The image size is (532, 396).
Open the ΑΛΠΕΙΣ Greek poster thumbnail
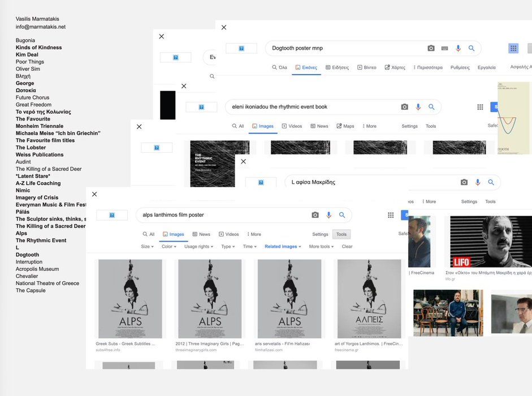pos(368,299)
